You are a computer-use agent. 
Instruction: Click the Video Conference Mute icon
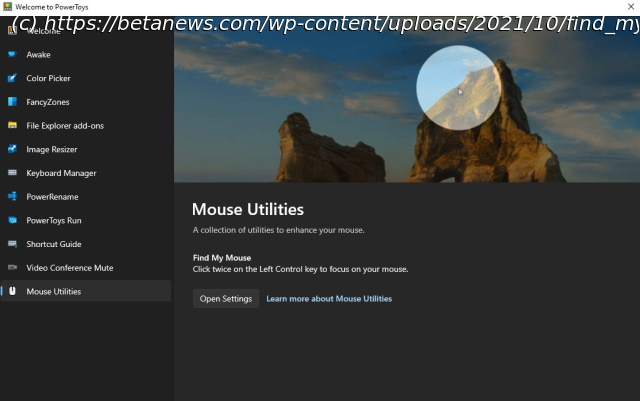(12, 268)
